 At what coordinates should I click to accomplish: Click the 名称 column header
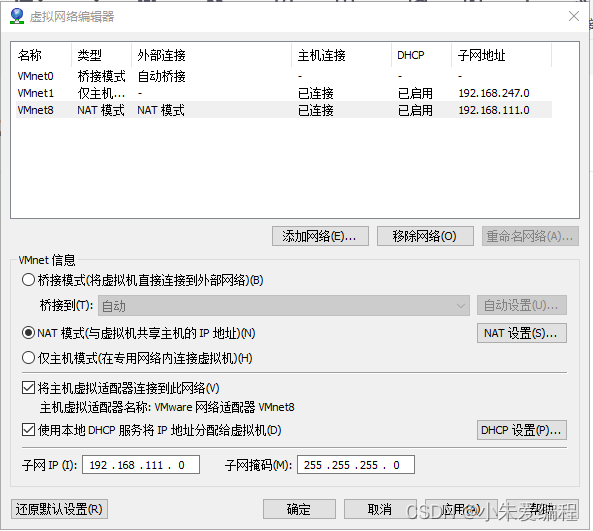(41, 55)
